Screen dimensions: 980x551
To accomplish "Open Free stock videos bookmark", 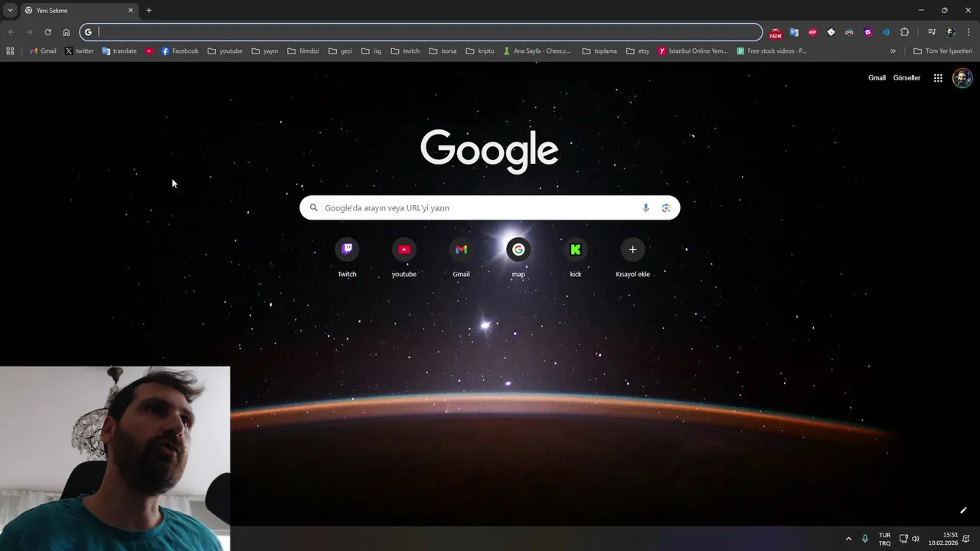I will [772, 51].
